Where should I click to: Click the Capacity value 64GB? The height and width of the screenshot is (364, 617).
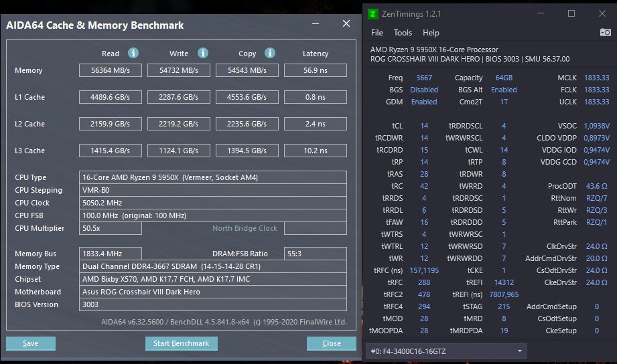[x=504, y=78]
